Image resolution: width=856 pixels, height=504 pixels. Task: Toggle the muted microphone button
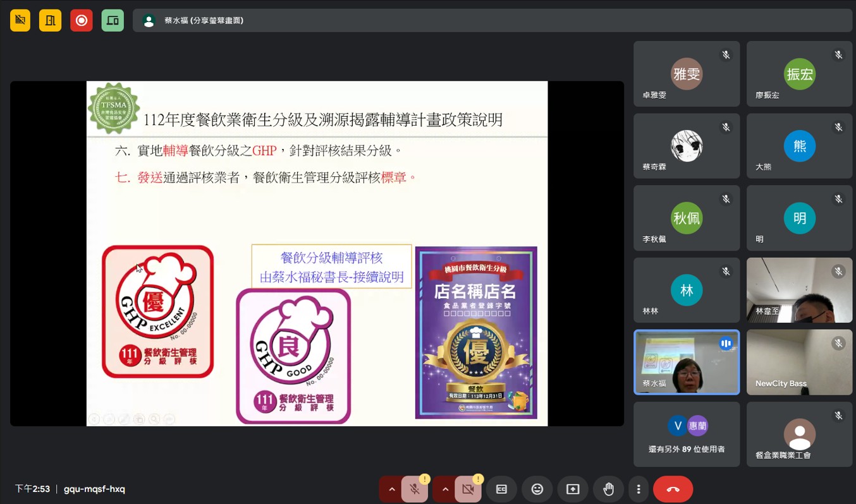click(x=415, y=489)
